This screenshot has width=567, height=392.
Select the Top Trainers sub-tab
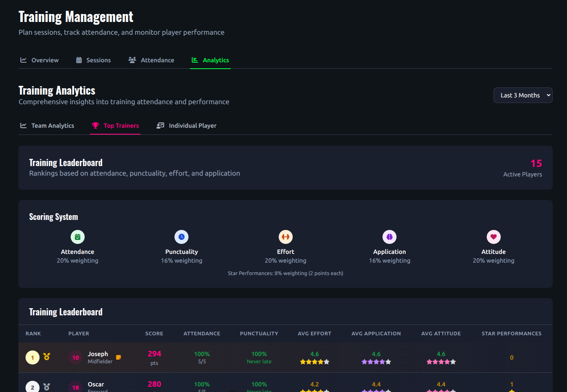[x=115, y=126]
